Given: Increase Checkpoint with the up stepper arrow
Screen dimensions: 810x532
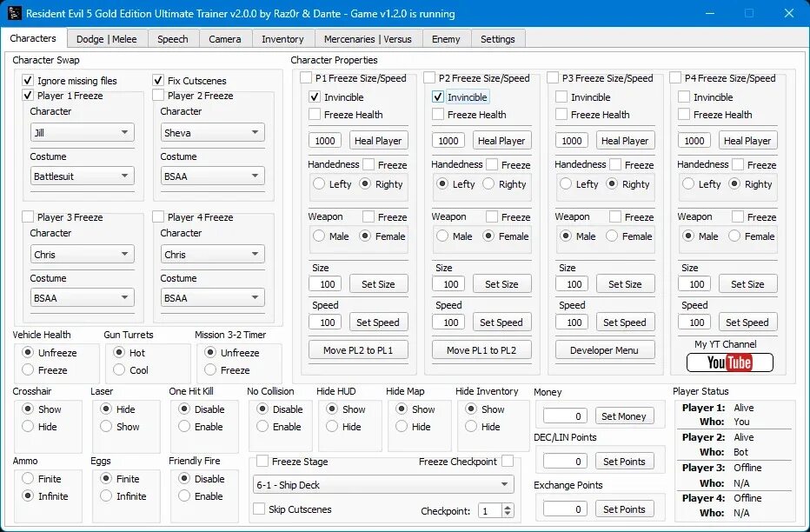Looking at the screenshot, I should click(x=508, y=507).
